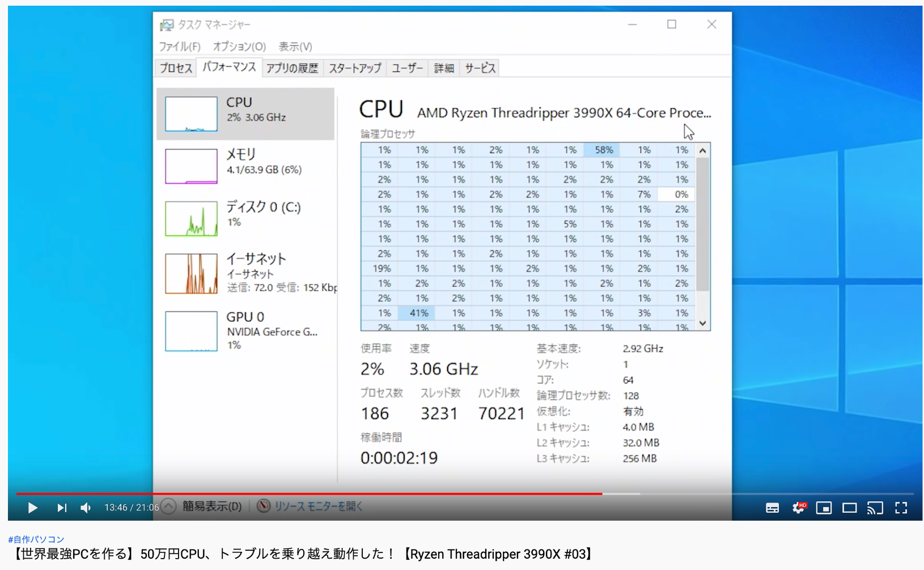Viewport: 924px width, 570px height.
Task: Open the 詳細 tab
Action: (x=444, y=68)
